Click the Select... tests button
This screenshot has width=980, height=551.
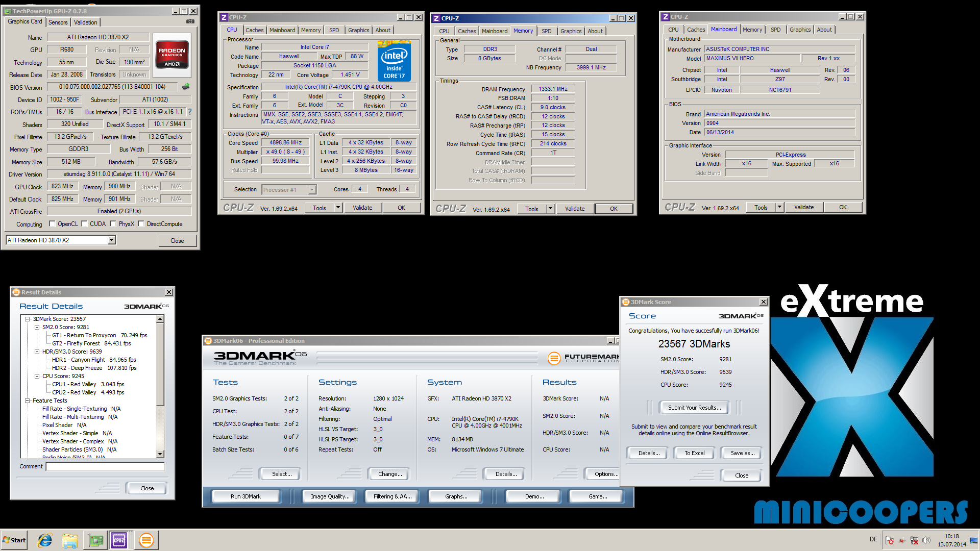pos(282,474)
